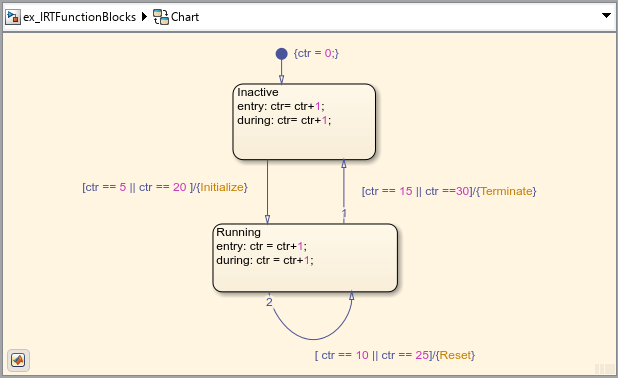Click the ex_IRTFunctionBlocks model icon in breadcrumb
The height and width of the screenshot is (378, 618).
click(x=13, y=17)
